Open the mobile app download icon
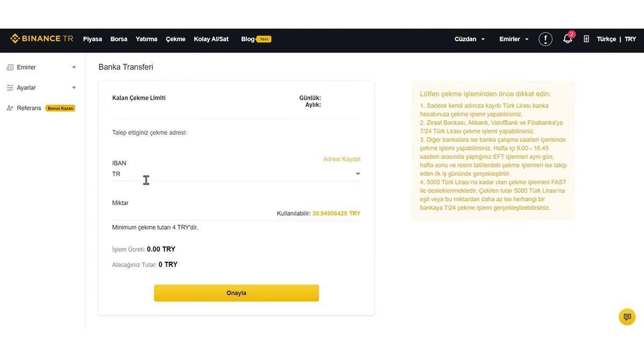This screenshot has width=644, height=362. 586,39
